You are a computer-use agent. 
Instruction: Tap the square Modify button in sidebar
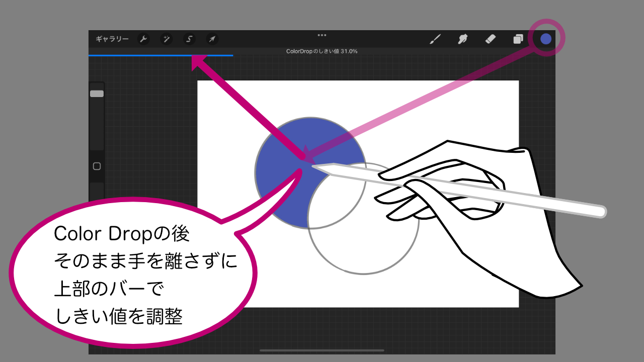[97, 166]
